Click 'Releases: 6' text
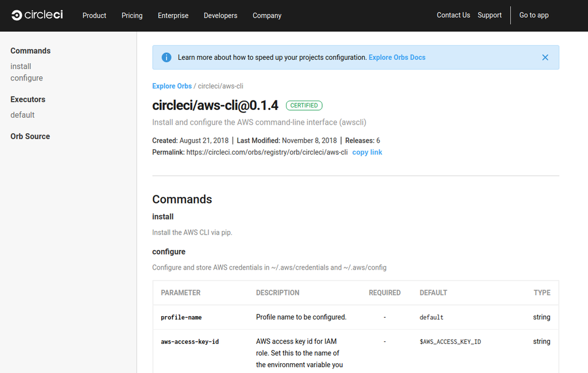The image size is (588, 373). [x=362, y=140]
